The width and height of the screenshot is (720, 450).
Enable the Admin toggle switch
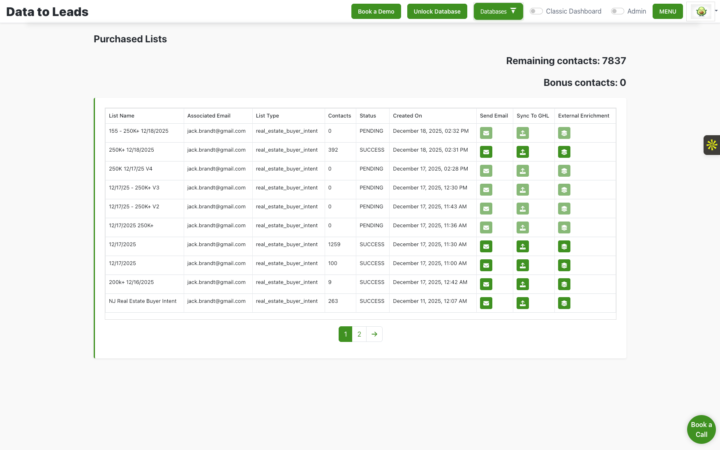(617, 11)
